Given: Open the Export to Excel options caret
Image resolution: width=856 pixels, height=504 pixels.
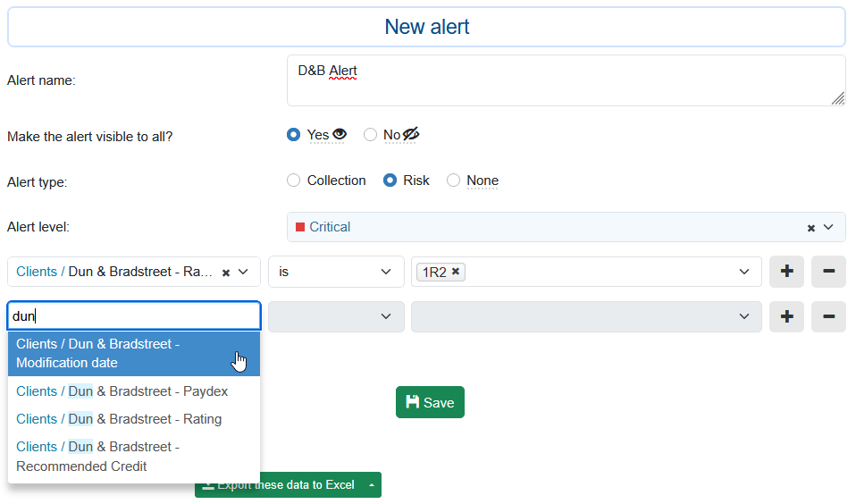Looking at the screenshot, I should (372, 485).
